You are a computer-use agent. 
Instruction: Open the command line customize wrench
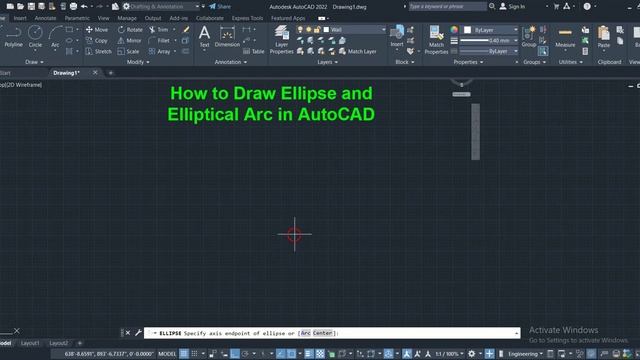[x=138, y=333]
